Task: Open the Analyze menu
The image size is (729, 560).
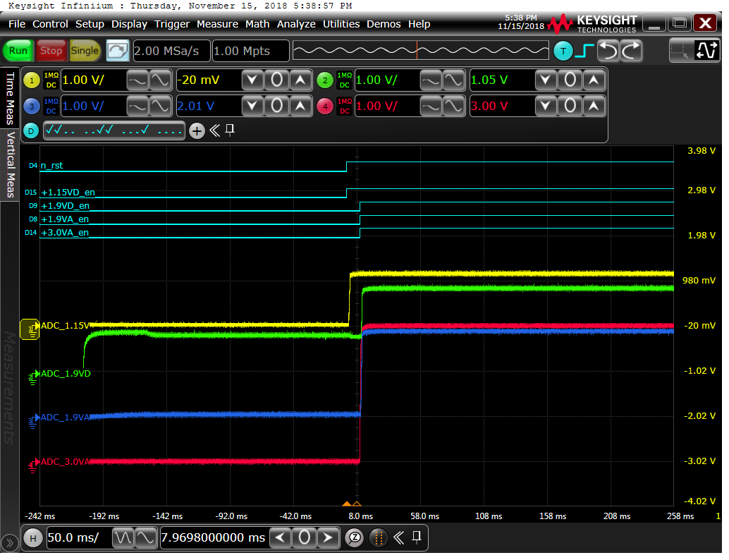Action: coord(296,24)
